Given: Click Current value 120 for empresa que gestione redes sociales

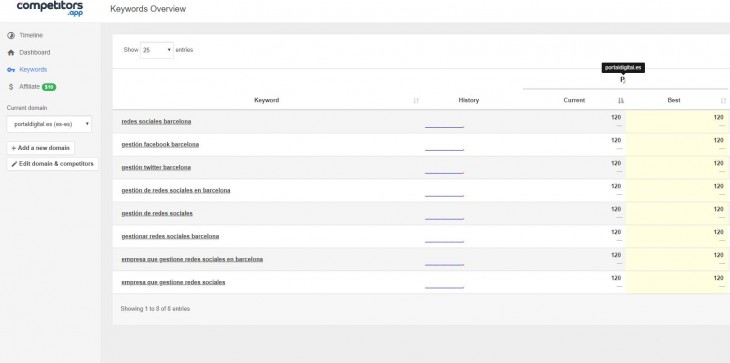Looking at the screenshot, I should tap(616, 278).
